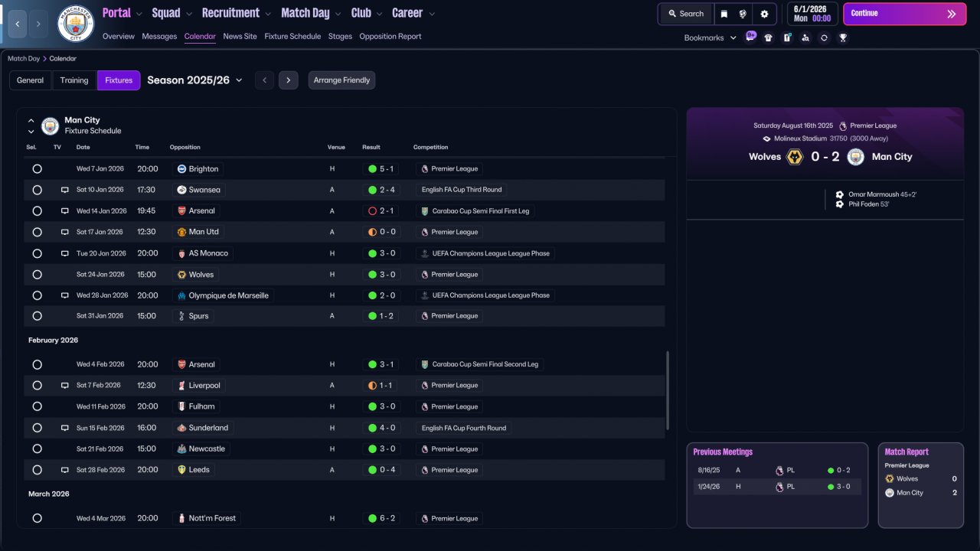980x551 pixels.
Task: Select the Swansea fixture radio button
Action: [x=37, y=190]
